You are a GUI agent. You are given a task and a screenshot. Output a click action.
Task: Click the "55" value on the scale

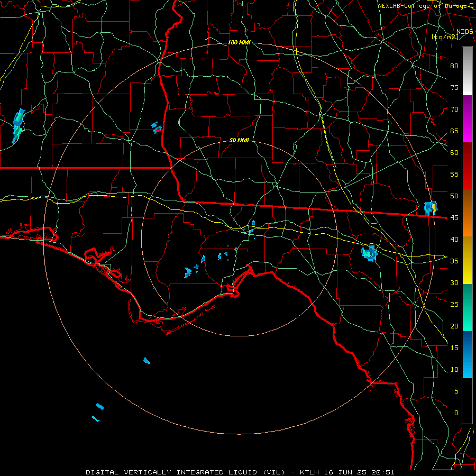pos(454,174)
